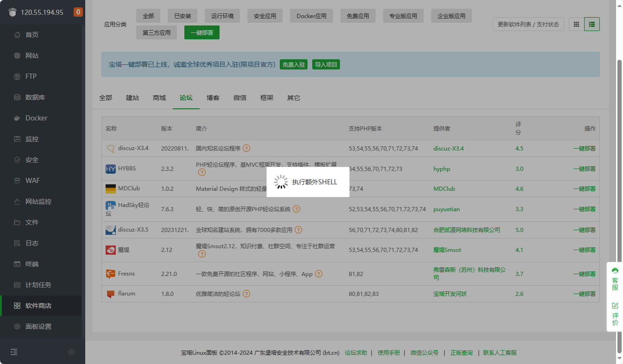Screen dimensions: 623x364
Task: Open 使用手册 footer link
Action: click(389, 353)
